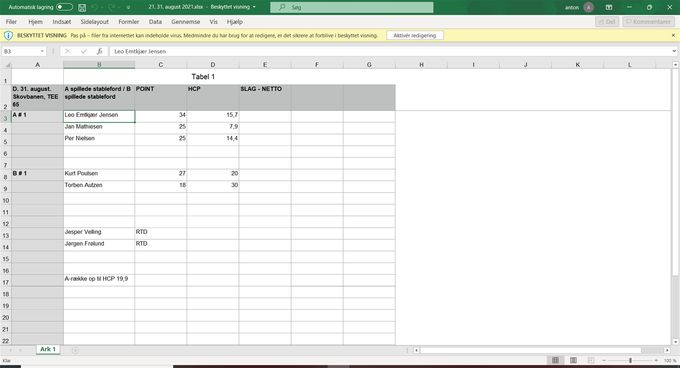Click the ribbon display options icon
The image size is (680, 368).
609,7
